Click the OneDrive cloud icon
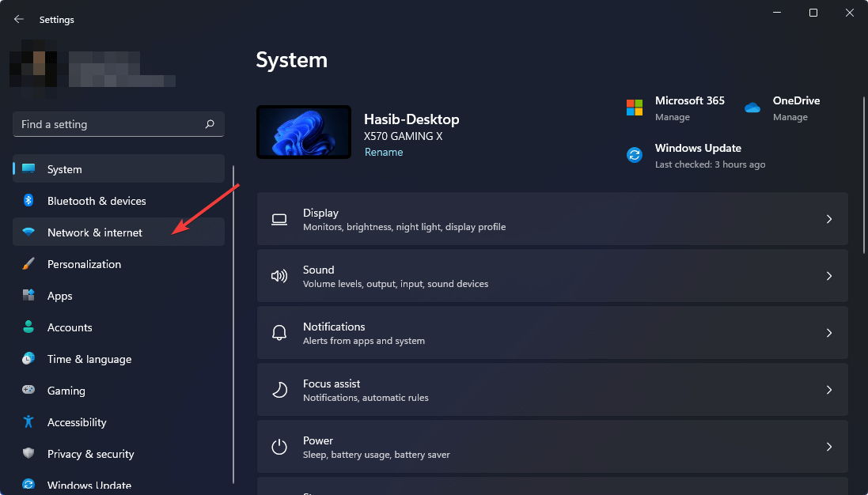Screen dimensions: 868x495 coord(752,108)
